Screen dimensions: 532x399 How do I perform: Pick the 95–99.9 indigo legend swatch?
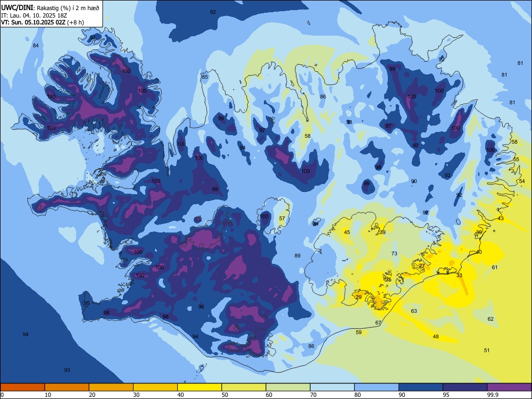click(x=465, y=387)
